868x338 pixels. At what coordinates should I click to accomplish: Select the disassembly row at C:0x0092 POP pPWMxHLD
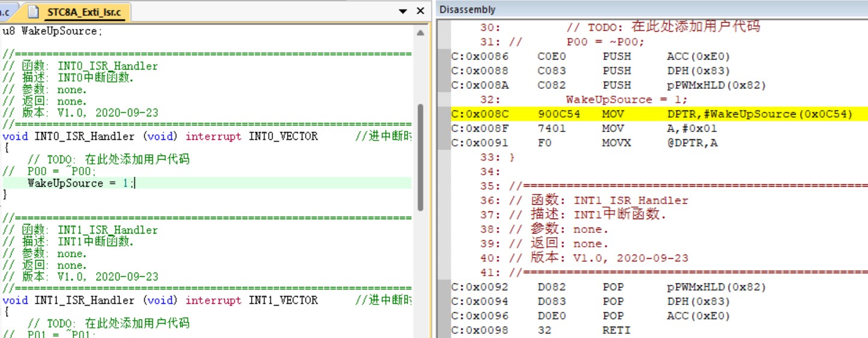tap(609, 287)
